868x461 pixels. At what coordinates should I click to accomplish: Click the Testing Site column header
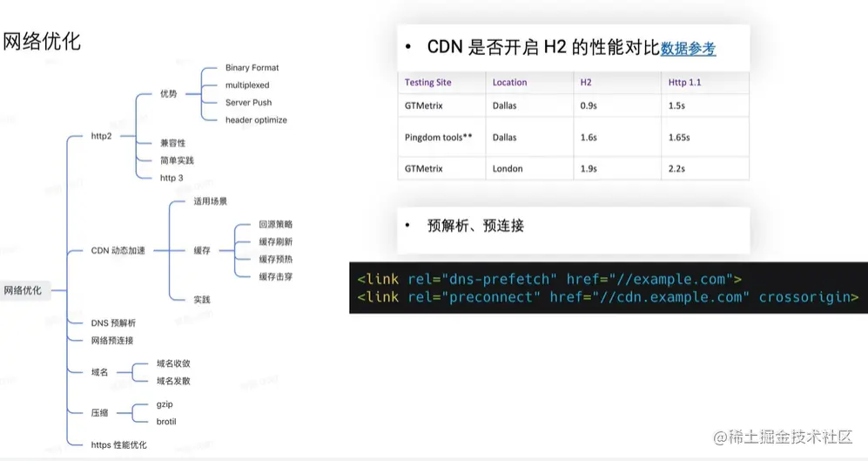tap(428, 83)
